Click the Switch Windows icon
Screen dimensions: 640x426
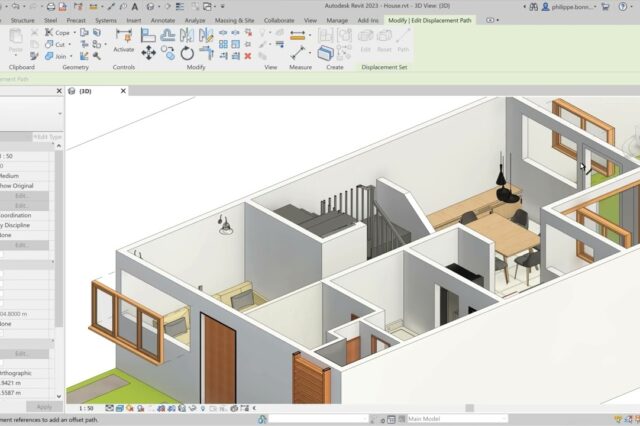click(207, 7)
